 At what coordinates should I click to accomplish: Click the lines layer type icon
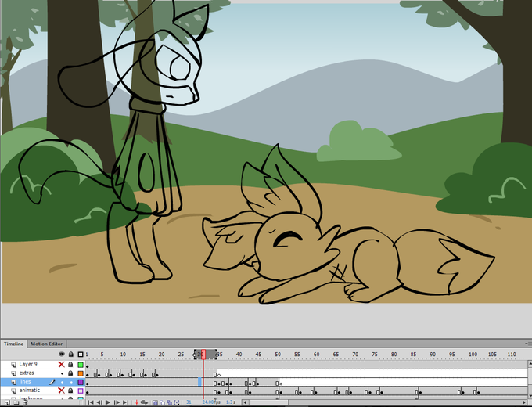pos(13,382)
